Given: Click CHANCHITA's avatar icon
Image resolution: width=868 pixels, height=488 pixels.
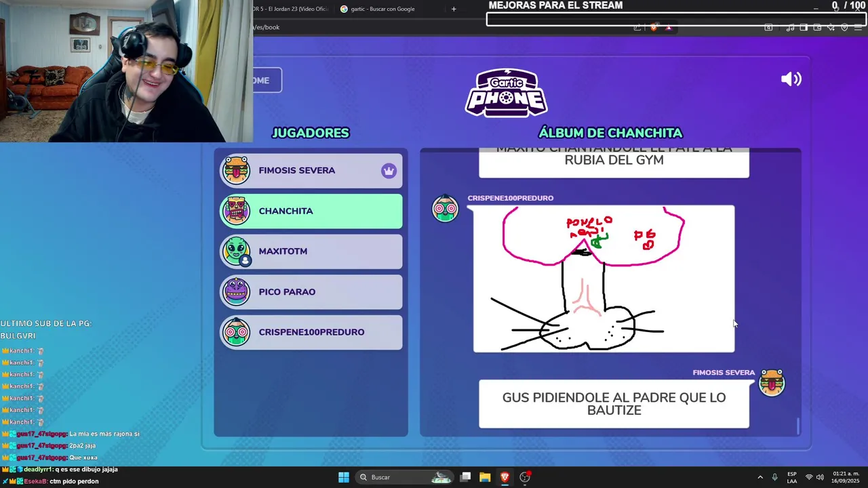Looking at the screenshot, I should (x=236, y=211).
